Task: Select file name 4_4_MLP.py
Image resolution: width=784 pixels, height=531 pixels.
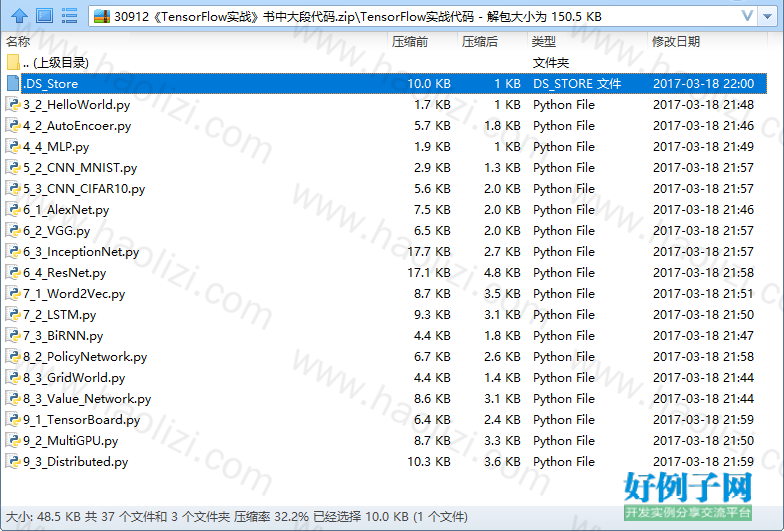Action: pos(56,146)
